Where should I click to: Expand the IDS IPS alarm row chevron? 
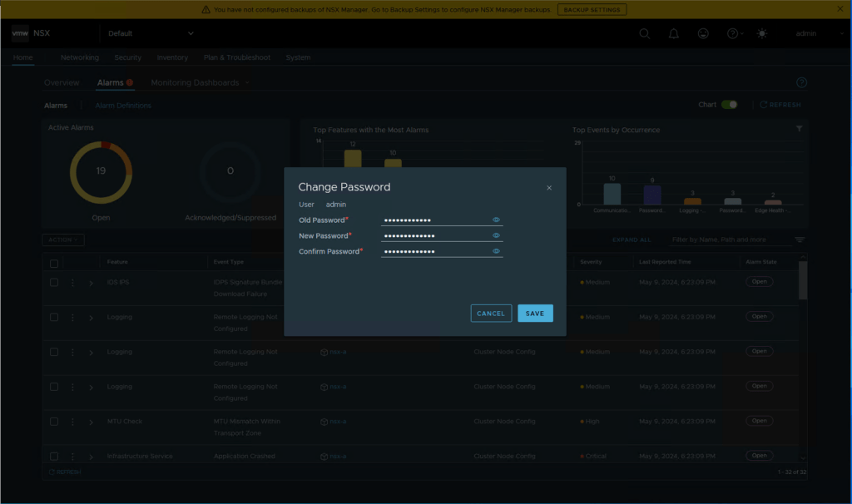pos(91,283)
